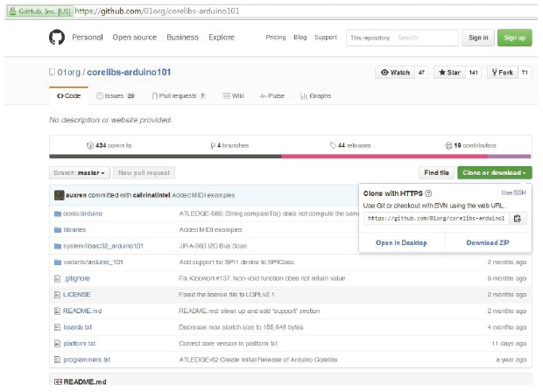Viewport: 543px width, 392px height.
Task: Click the browser address bar URL
Action: click(x=157, y=11)
